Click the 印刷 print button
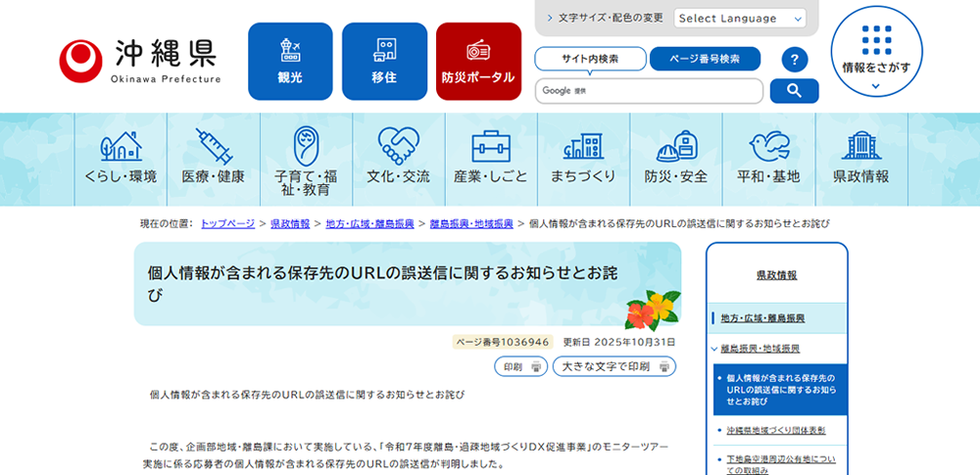 (x=520, y=367)
